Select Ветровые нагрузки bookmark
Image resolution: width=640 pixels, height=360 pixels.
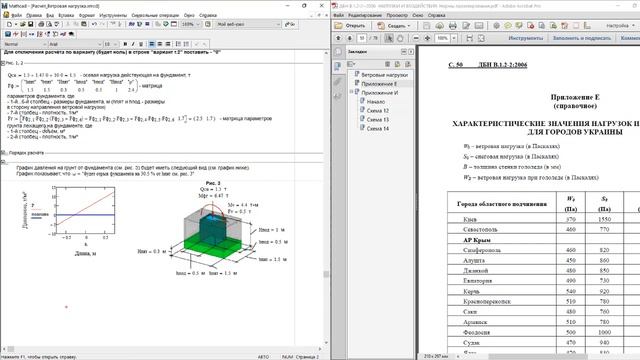point(384,75)
